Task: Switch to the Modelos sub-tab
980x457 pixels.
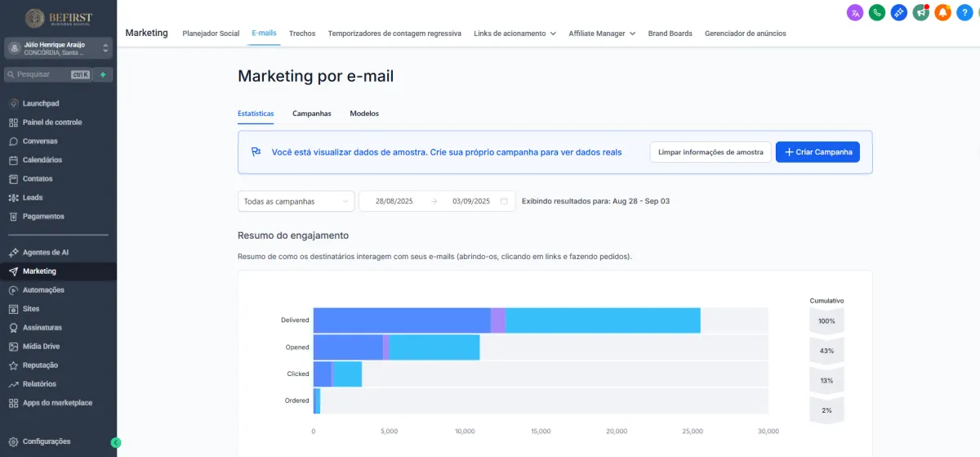Action: point(364,114)
